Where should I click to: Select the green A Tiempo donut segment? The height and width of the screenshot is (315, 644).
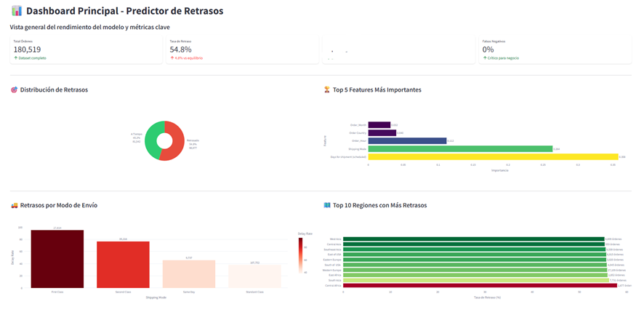(152, 140)
